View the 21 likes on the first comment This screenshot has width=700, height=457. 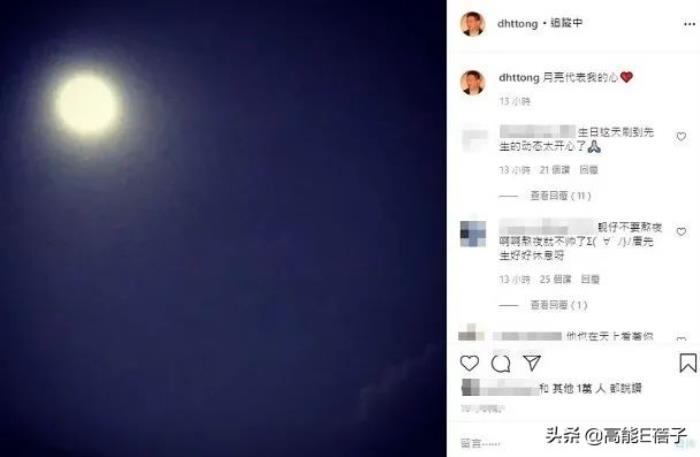pyautogui.click(x=554, y=170)
